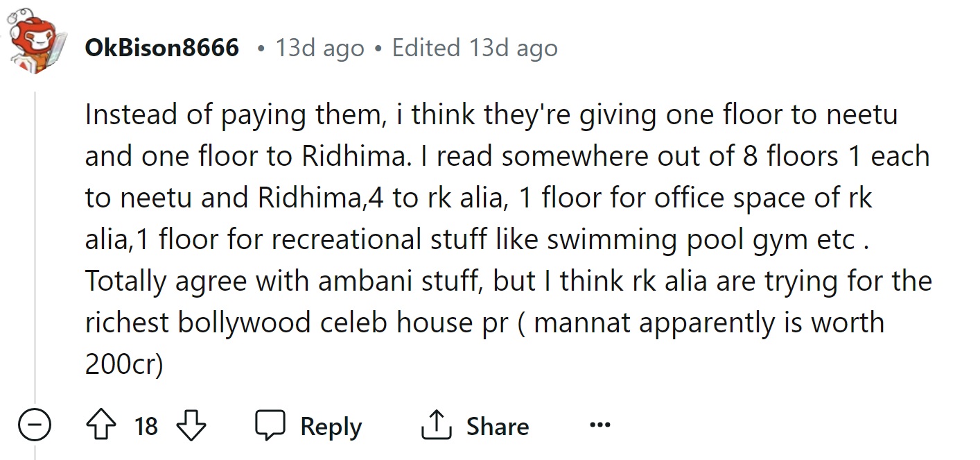Click the Reply speech bubble icon

pyautogui.click(x=270, y=426)
